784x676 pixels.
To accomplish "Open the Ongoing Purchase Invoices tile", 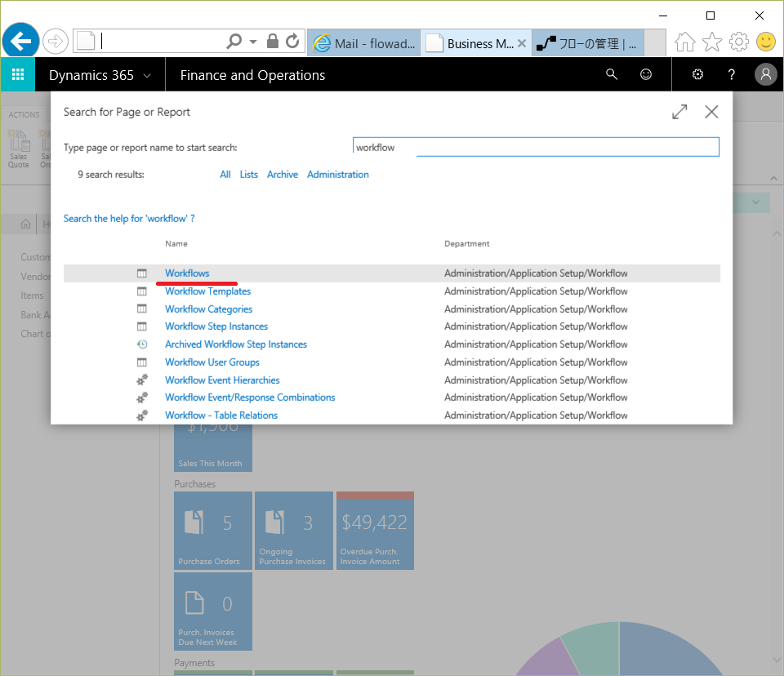I will pos(293,531).
